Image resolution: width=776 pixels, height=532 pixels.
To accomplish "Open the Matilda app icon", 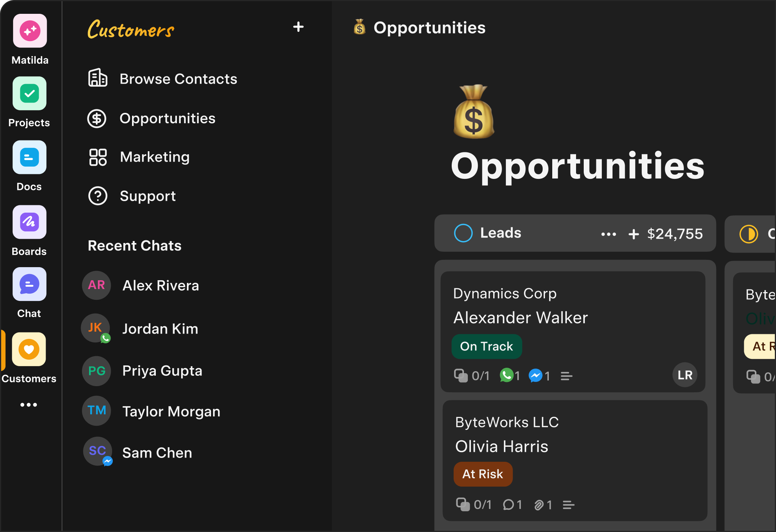I will click(30, 31).
